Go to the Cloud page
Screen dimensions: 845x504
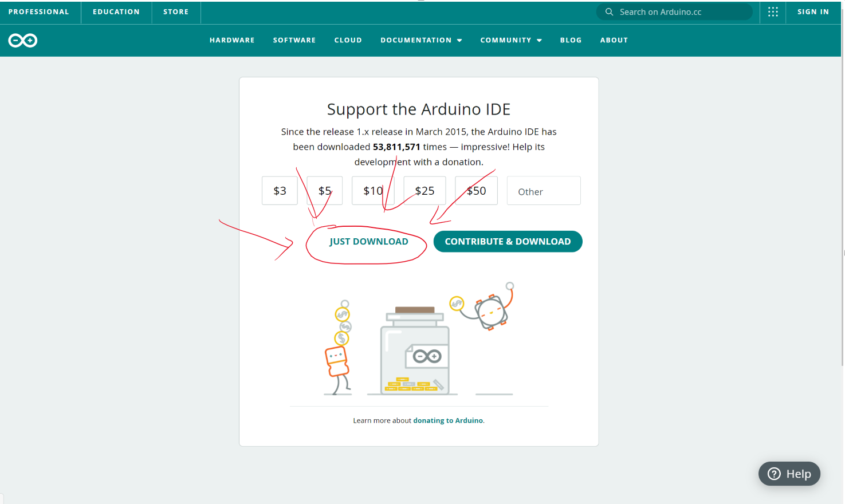tap(348, 40)
